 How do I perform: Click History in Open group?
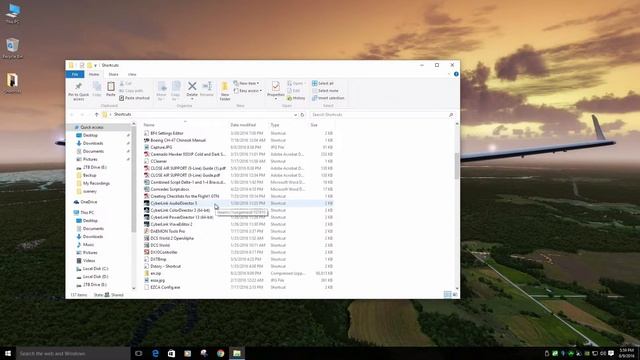[296, 98]
